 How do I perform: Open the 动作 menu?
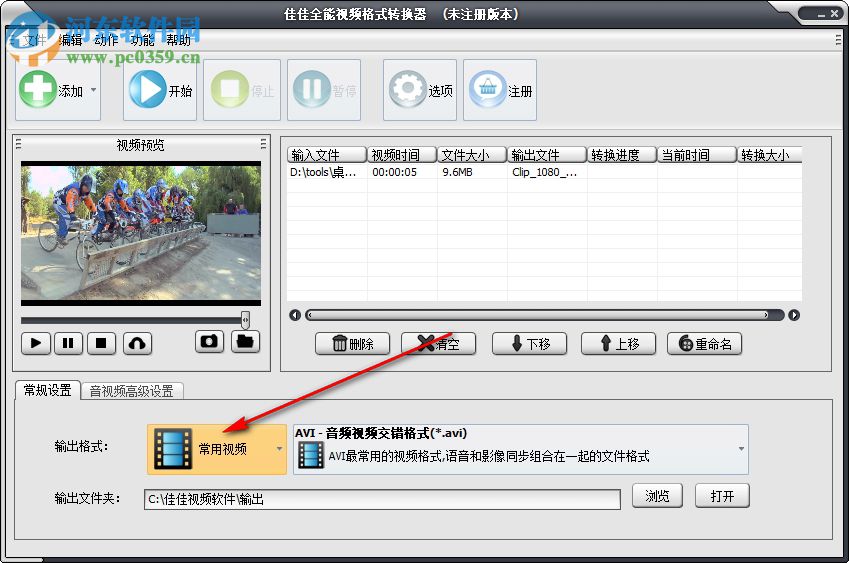point(106,40)
